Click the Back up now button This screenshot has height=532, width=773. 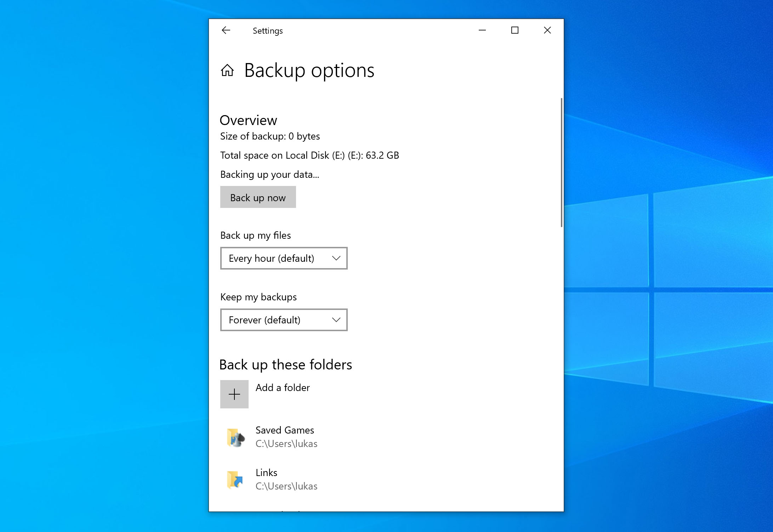click(258, 197)
